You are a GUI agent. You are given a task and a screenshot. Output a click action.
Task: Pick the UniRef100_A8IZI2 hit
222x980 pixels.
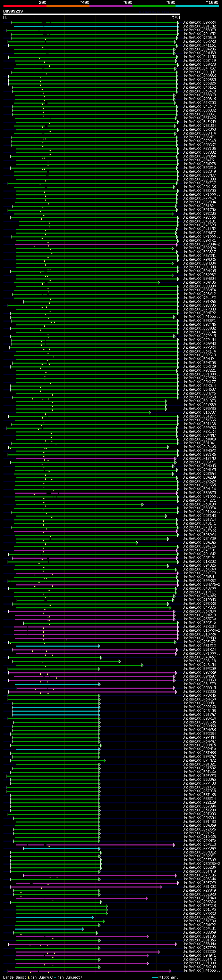[x=199, y=646]
